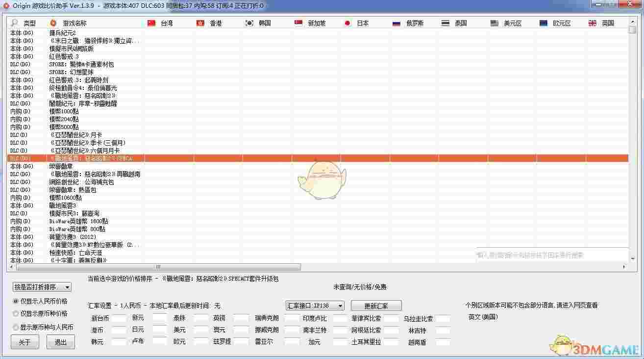Screen dimensions: 644x359
Task: Click the magnifier search icon in header
Action: (13, 23)
